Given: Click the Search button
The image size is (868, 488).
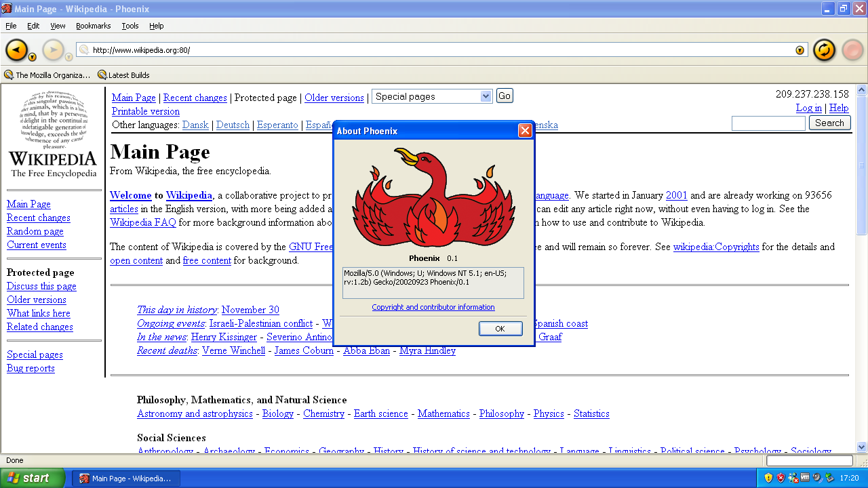Looking at the screenshot, I should tap(829, 123).
